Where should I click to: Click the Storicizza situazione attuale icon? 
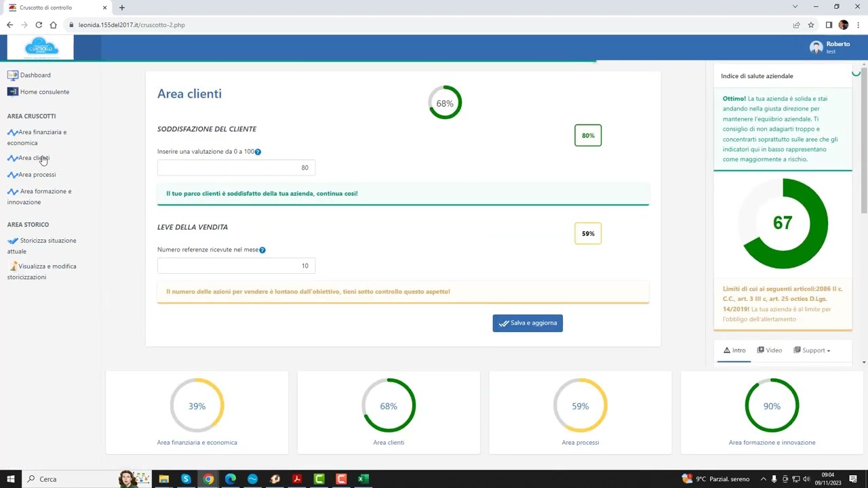(13, 241)
